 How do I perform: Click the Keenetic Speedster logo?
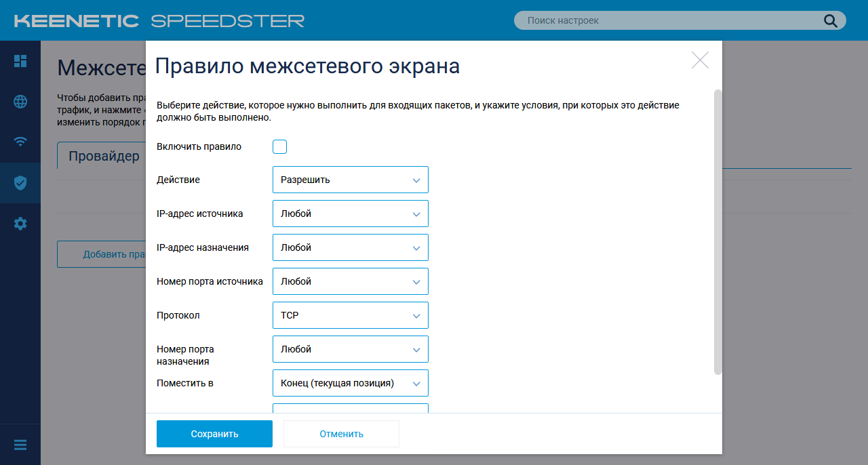[x=159, y=21]
